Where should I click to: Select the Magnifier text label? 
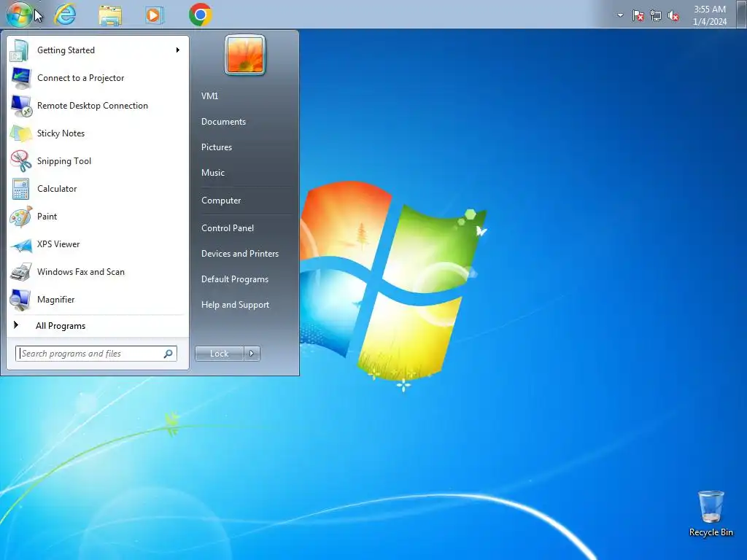55,300
